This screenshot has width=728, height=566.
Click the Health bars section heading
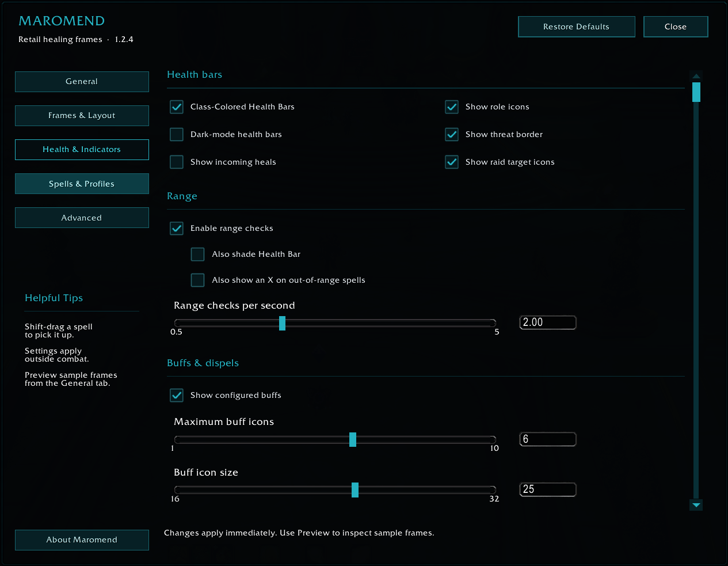(x=195, y=75)
